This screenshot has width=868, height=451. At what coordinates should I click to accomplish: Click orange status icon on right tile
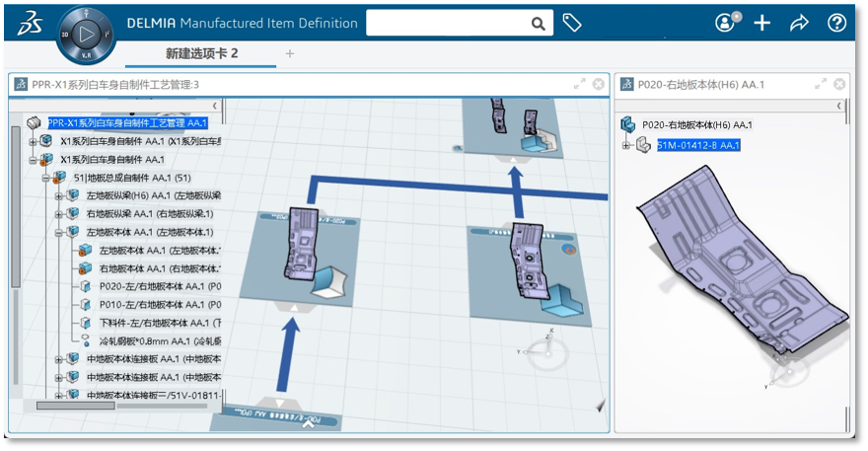tap(569, 250)
